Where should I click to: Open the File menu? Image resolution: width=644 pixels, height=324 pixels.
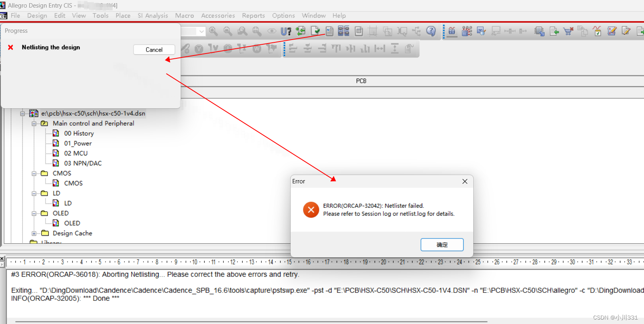coord(16,16)
